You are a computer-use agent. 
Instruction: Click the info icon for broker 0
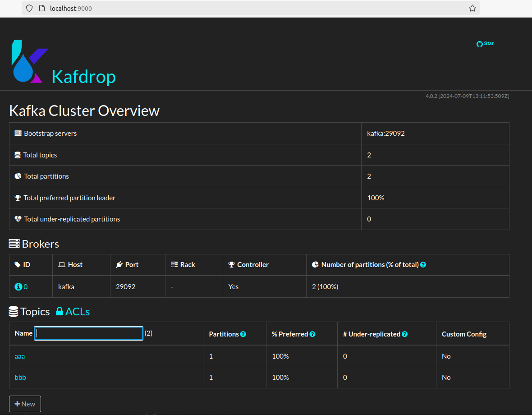[18, 287]
